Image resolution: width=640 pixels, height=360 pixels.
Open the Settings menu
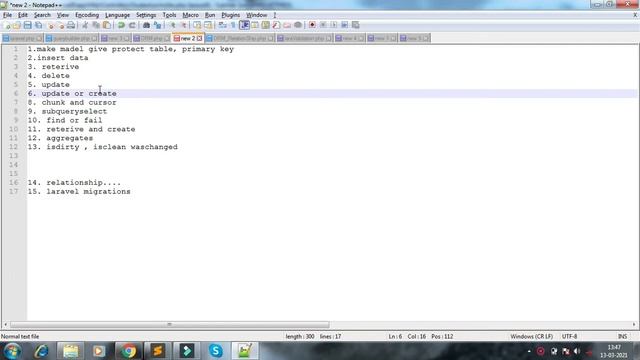coord(146,15)
